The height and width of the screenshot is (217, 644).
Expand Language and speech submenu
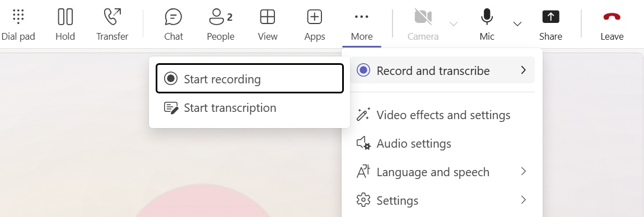[442, 172]
